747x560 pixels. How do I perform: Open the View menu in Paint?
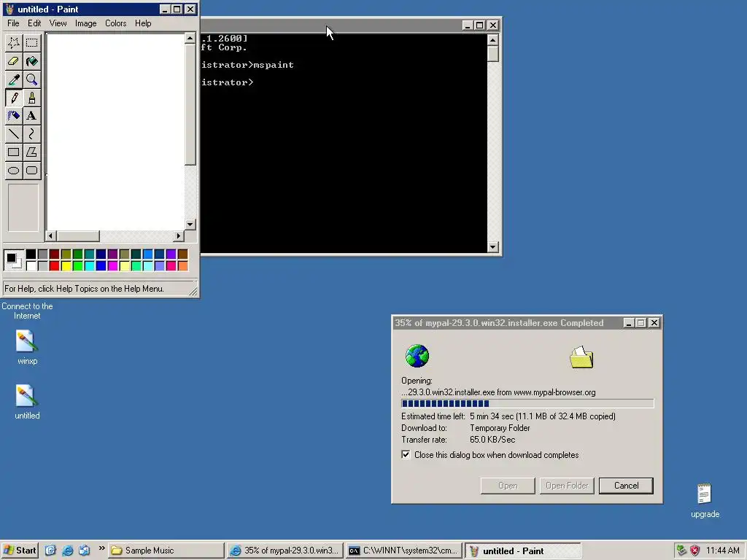(x=58, y=23)
